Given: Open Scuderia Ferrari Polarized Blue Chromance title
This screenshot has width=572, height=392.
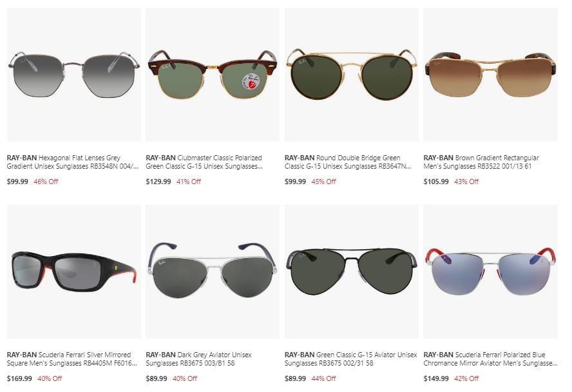Looking at the screenshot, I should [490, 359].
